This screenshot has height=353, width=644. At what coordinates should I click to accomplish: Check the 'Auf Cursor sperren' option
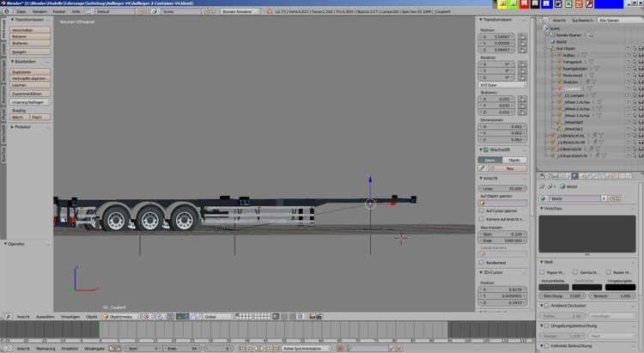pos(482,210)
